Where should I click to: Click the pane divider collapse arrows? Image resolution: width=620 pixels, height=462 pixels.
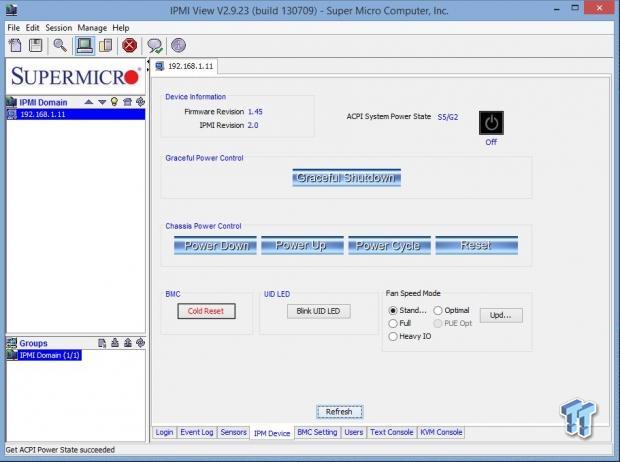148,65
